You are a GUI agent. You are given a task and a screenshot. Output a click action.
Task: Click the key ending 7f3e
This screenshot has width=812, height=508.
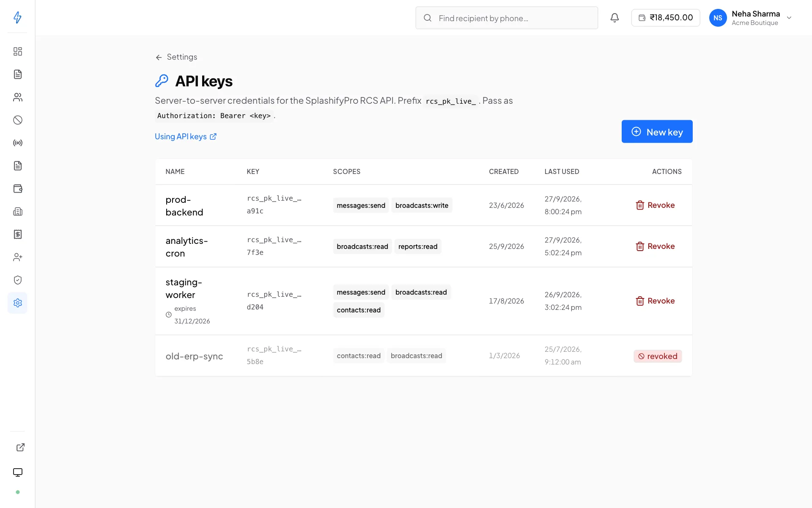coord(274,246)
